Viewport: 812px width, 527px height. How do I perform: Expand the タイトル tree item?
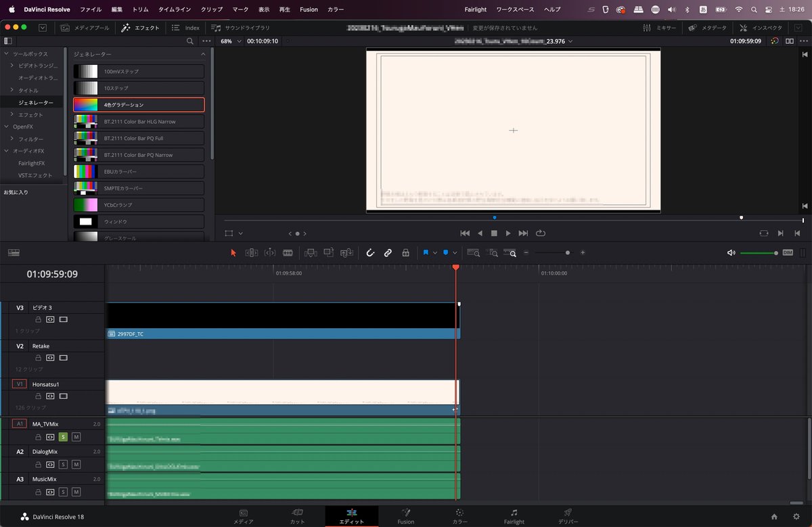(x=12, y=90)
